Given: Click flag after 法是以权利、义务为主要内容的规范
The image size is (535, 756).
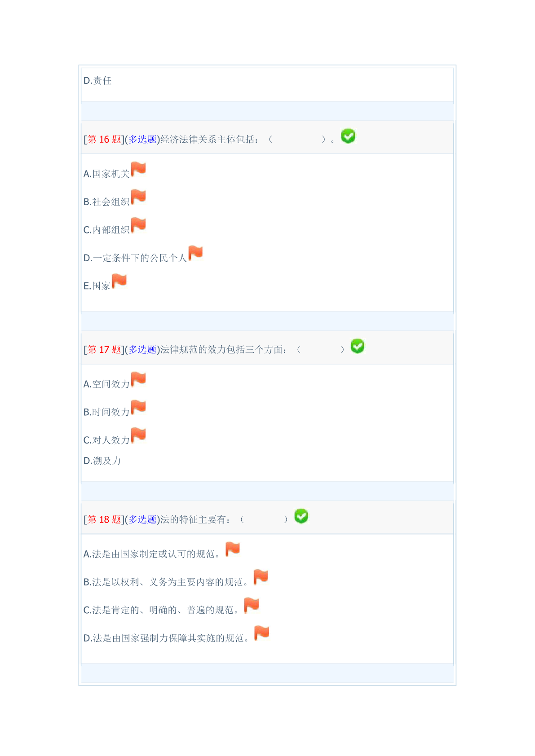Looking at the screenshot, I should click(261, 577).
